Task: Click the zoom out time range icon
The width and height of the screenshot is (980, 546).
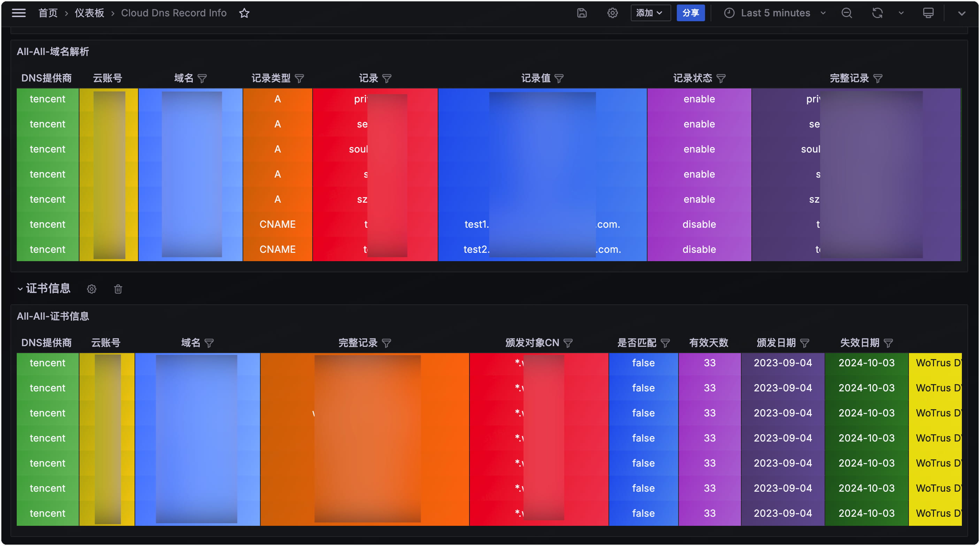Action: [847, 13]
